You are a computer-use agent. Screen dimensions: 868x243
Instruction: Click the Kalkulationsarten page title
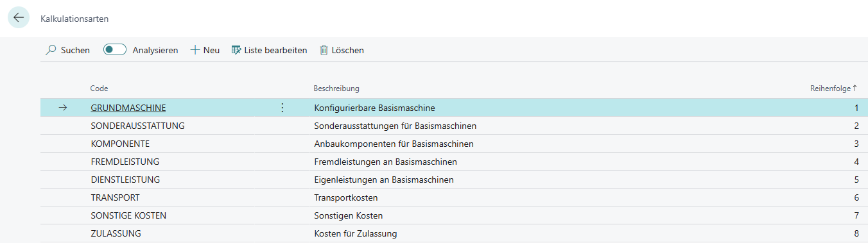(74, 19)
